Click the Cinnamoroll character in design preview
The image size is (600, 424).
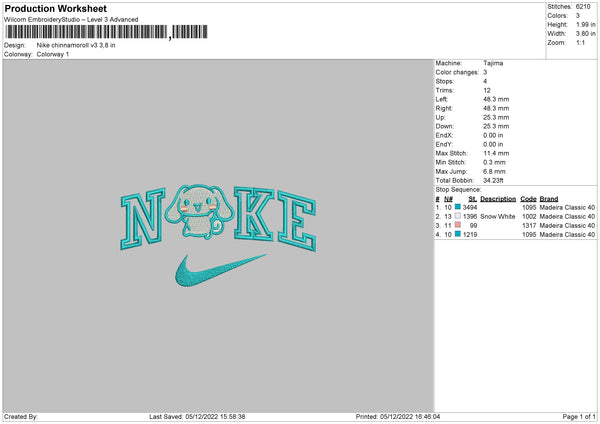coord(199,212)
